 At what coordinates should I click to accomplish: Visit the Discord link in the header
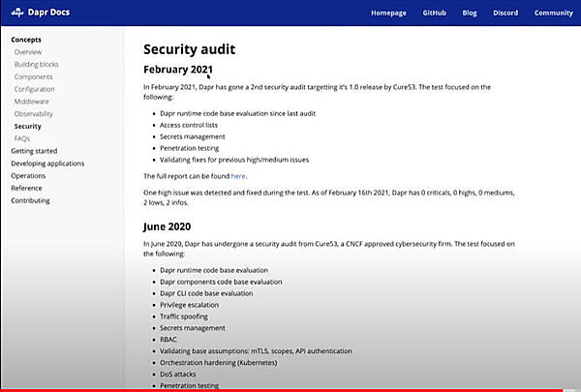coord(505,14)
